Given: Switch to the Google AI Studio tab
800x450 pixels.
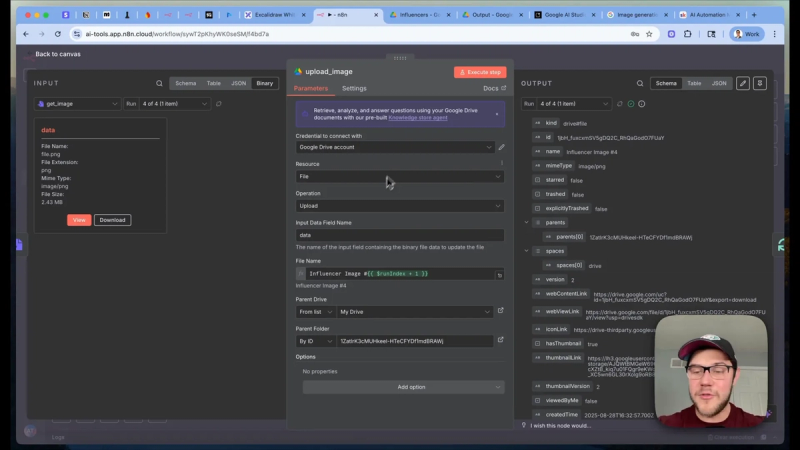Looking at the screenshot, I should (564, 15).
